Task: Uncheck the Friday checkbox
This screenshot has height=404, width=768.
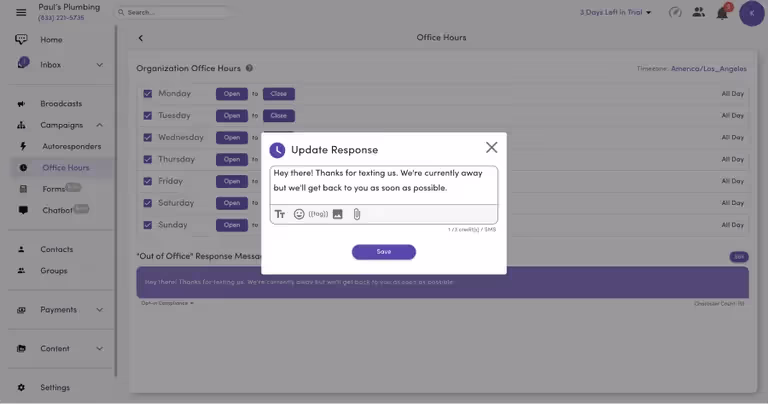Action: [x=147, y=181]
